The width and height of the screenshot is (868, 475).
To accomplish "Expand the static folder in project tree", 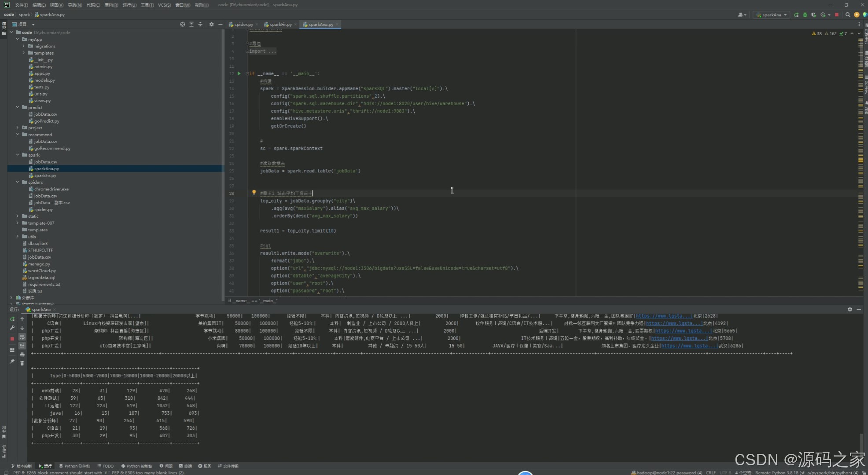I will point(18,216).
